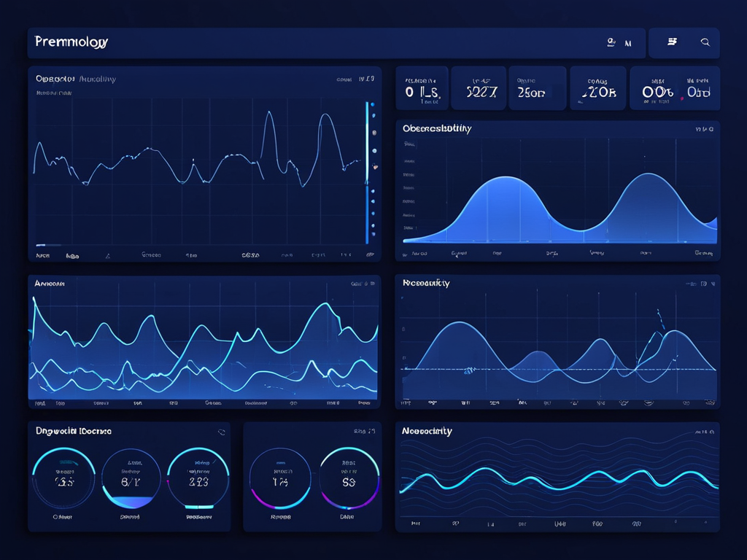Click the user profile icon in header
The width and height of the screenshot is (747, 560).
click(x=611, y=42)
